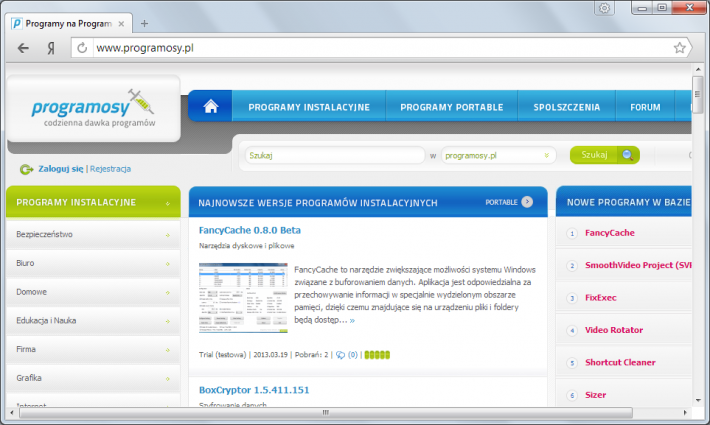Reload the page with the refresh icon

click(x=82, y=48)
